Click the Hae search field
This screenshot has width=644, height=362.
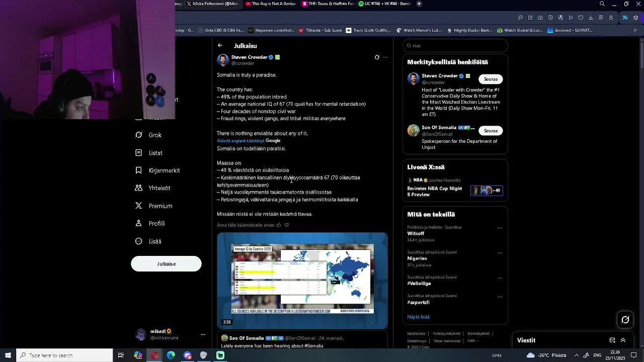click(x=455, y=46)
